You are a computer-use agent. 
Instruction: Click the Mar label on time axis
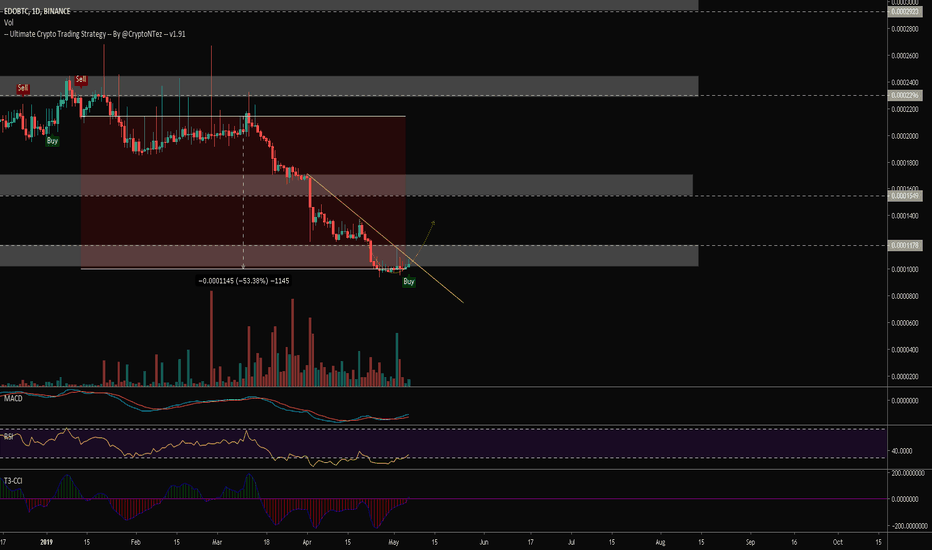[217, 542]
